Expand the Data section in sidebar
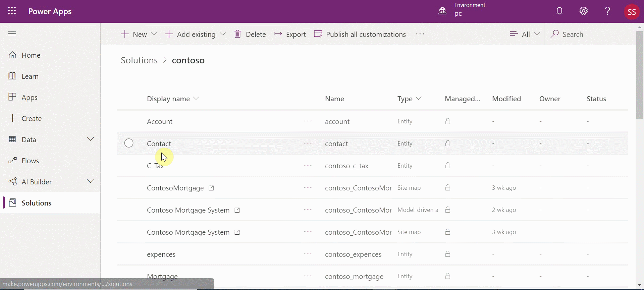 [91, 139]
